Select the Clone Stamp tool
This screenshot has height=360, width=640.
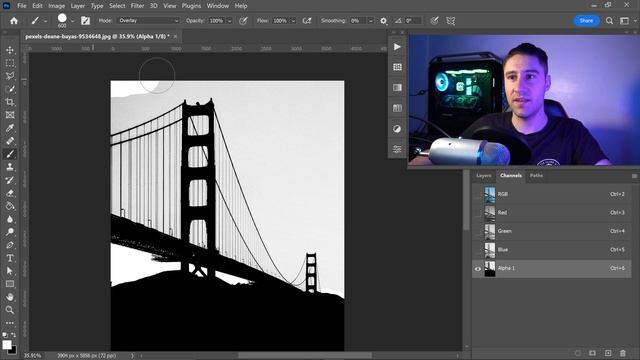click(10, 167)
